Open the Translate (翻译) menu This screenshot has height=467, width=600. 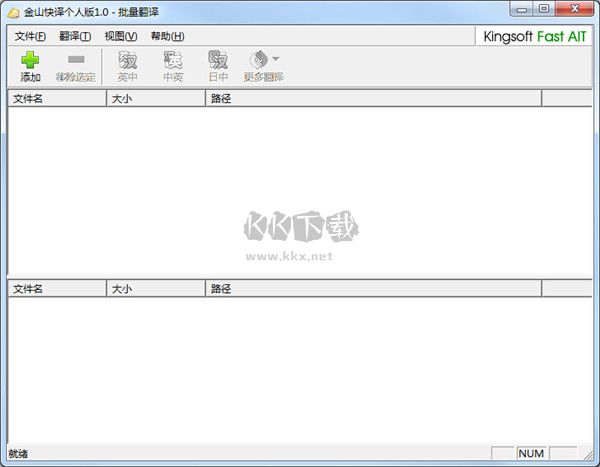75,36
